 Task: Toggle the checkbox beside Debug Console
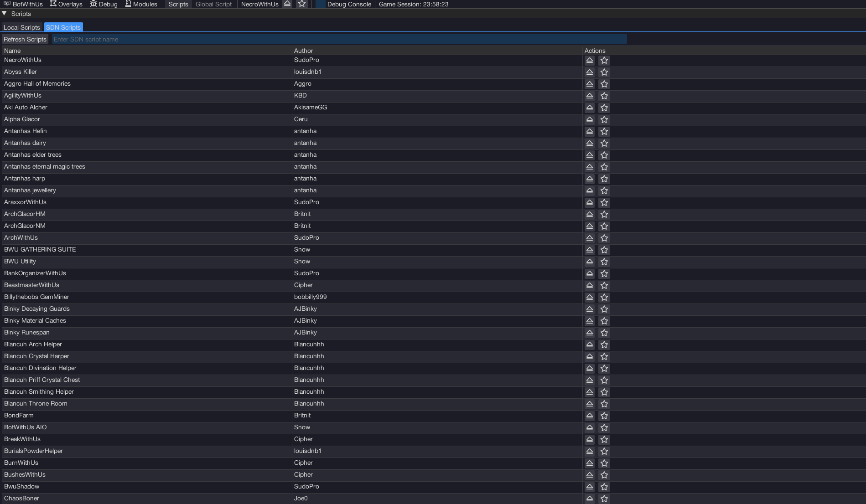[x=320, y=4]
